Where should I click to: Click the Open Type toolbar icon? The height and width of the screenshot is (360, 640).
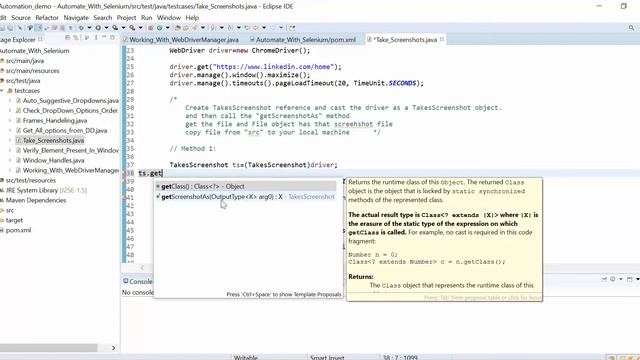(177, 28)
